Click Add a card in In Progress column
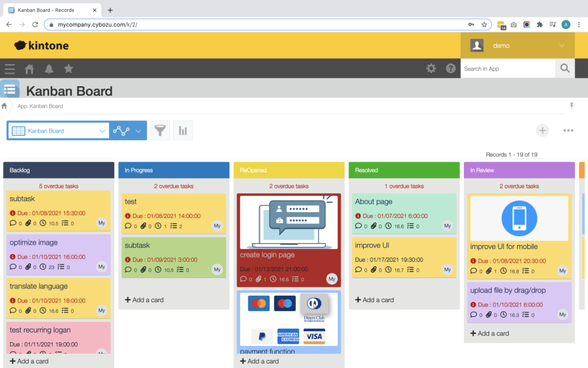Viewport: 588px width, 368px height. pyautogui.click(x=144, y=300)
